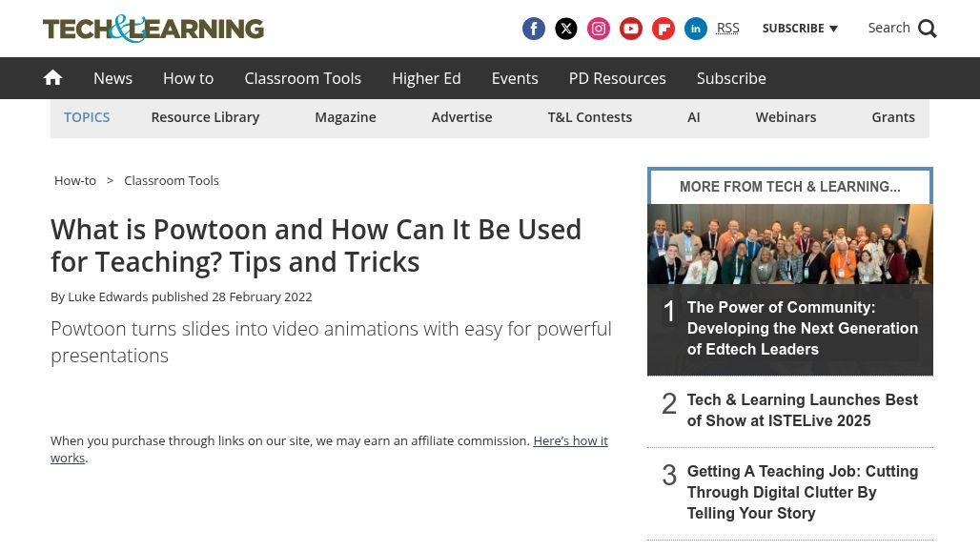
Task: Open 'Best of Show at ISTELive 2025' article
Action: (803, 410)
